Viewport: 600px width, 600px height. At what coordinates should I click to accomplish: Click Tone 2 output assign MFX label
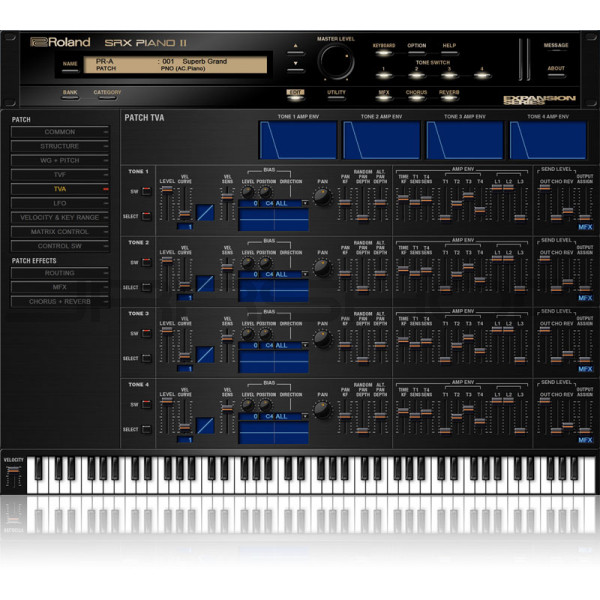585,298
